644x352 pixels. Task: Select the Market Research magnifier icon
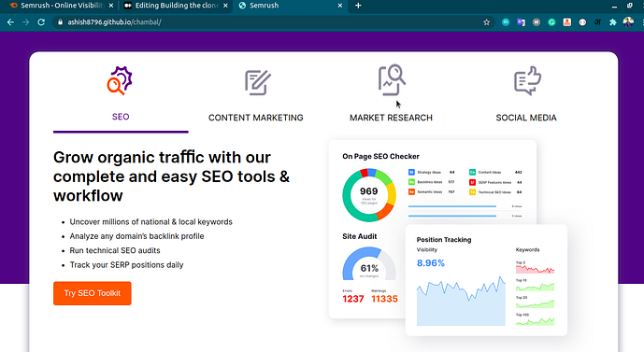392,79
